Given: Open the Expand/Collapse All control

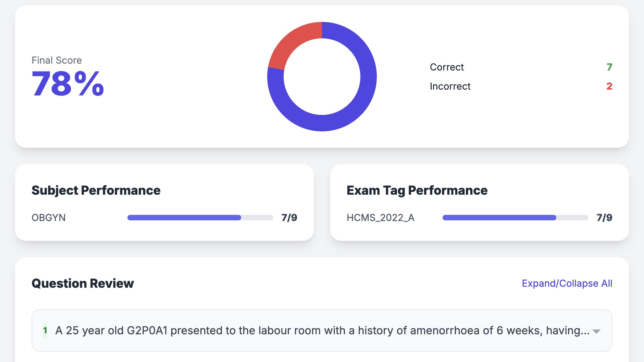Looking at the screenshot, I should tap(567, 283).
